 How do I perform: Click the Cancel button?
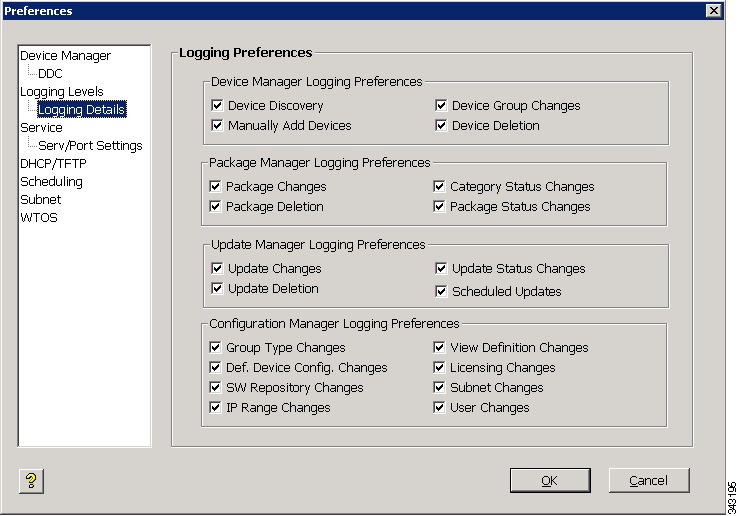click(649, 480)
